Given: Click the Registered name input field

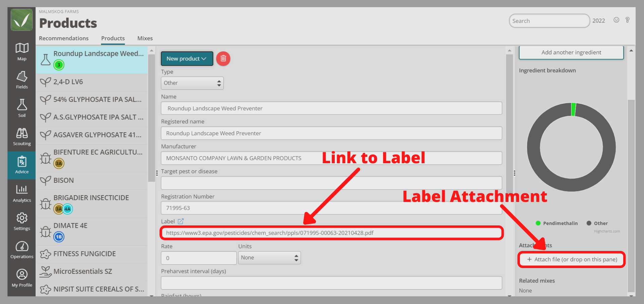Looking at the screenshot, I should click(331, 133).
